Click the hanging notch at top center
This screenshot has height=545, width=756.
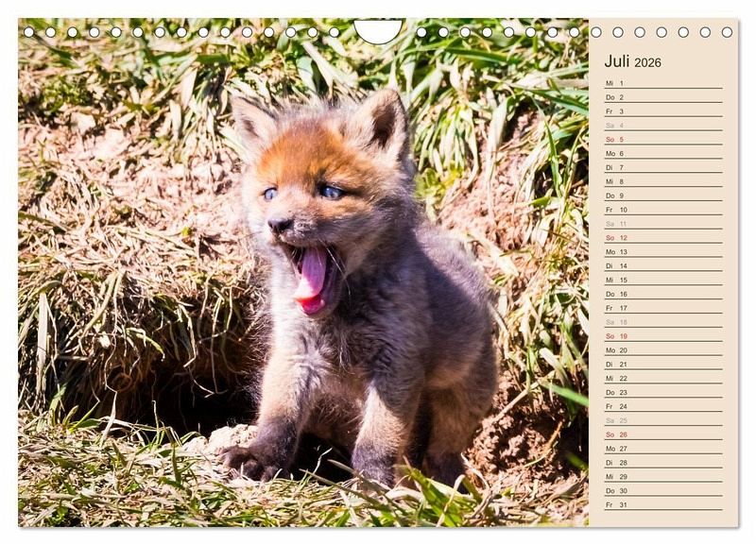pyautogui.click(x=378, y=31)
